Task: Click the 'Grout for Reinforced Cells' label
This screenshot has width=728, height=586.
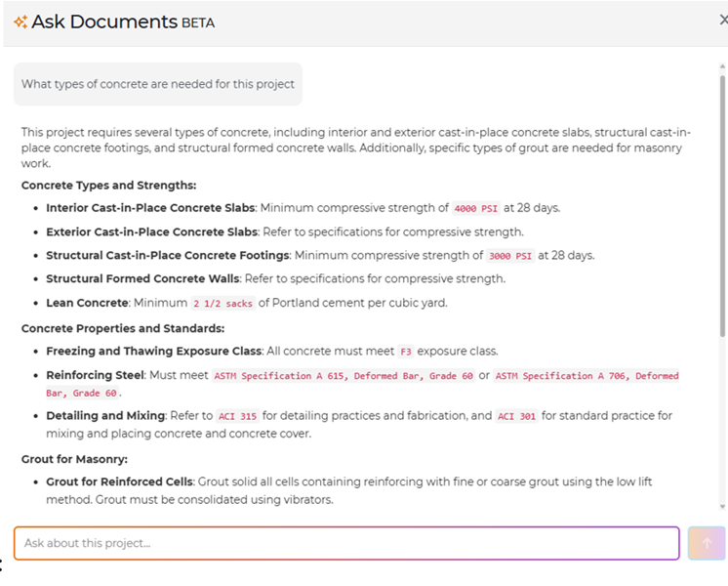Action: point(119,481)
